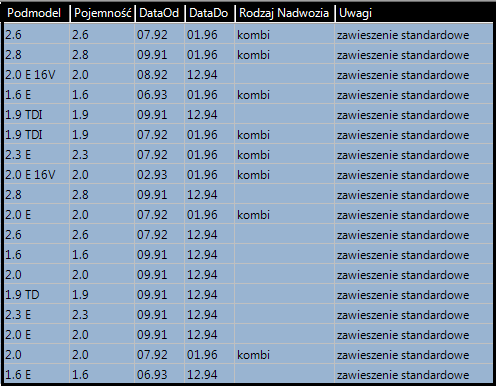Select the 1.9 TDI kombi row
496x386 pixels.
pos(248,134)
